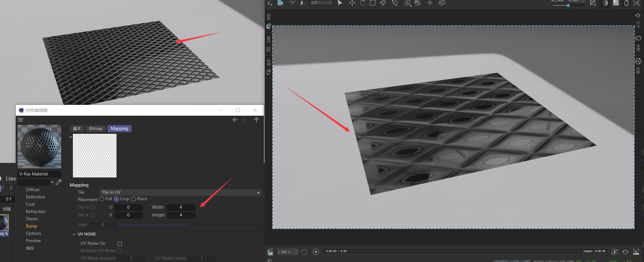The width and height of the screenshot is (644, 262).
Task: Toggle the Animate UV Noise checkbox
Action: (x=120, y=251)
